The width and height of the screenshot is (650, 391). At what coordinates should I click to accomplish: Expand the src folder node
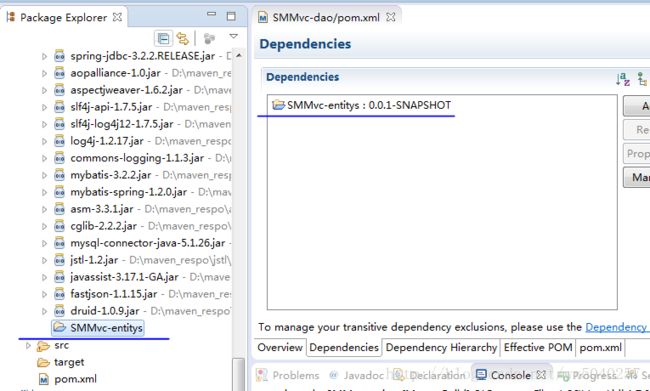tap(28, 345)
